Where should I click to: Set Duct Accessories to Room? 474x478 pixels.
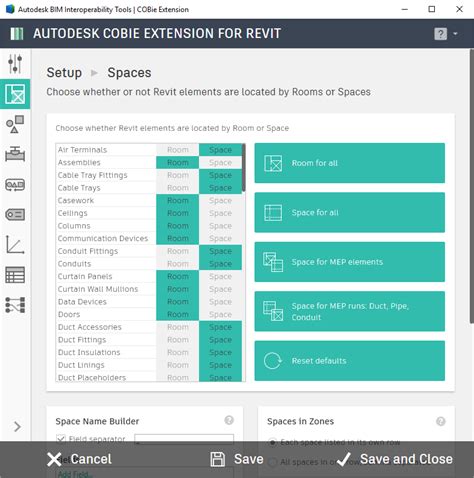pyautogui.click(x=178, y=327)
